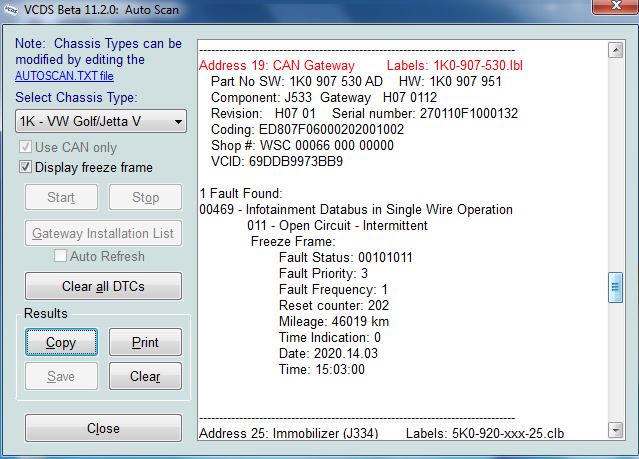Click the 'Time: 15:03:00' line
The height and width of the screenshot is (459, 639).
tap(322, 370)
